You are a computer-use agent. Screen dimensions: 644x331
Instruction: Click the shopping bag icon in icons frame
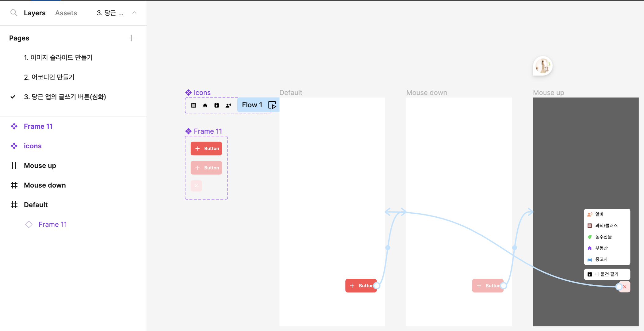coord(217,105)
